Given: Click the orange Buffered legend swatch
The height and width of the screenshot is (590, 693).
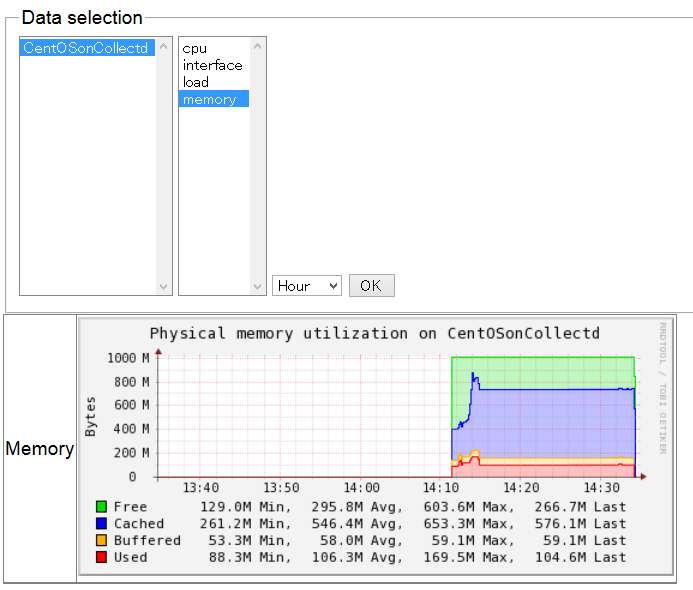Looking at the screenshot, I should point(101,540).
